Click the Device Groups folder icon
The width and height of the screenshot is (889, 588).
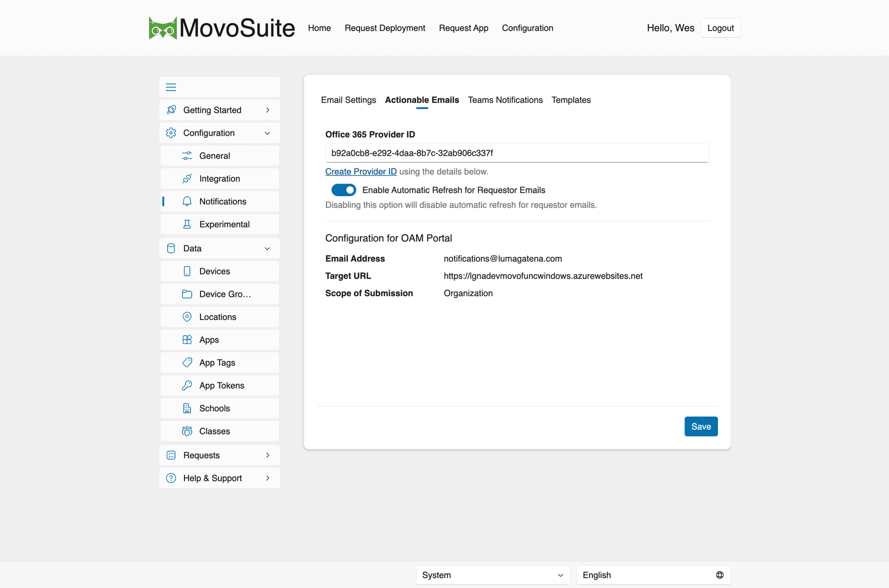(x=187, y=294)
